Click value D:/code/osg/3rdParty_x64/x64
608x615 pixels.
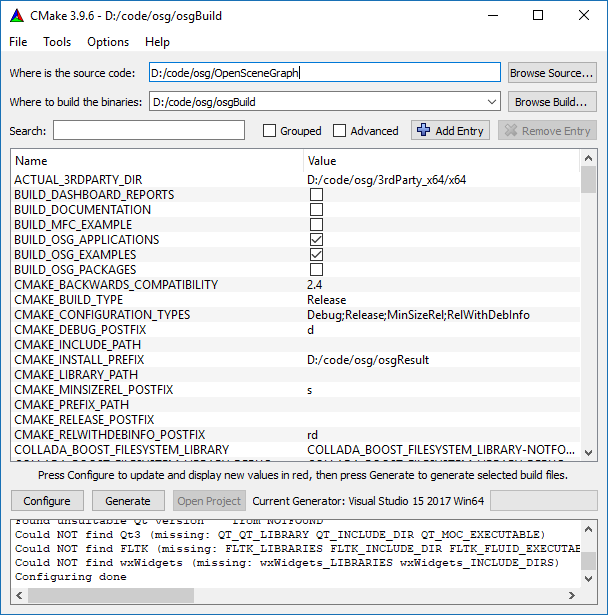[x=386, y=180]
